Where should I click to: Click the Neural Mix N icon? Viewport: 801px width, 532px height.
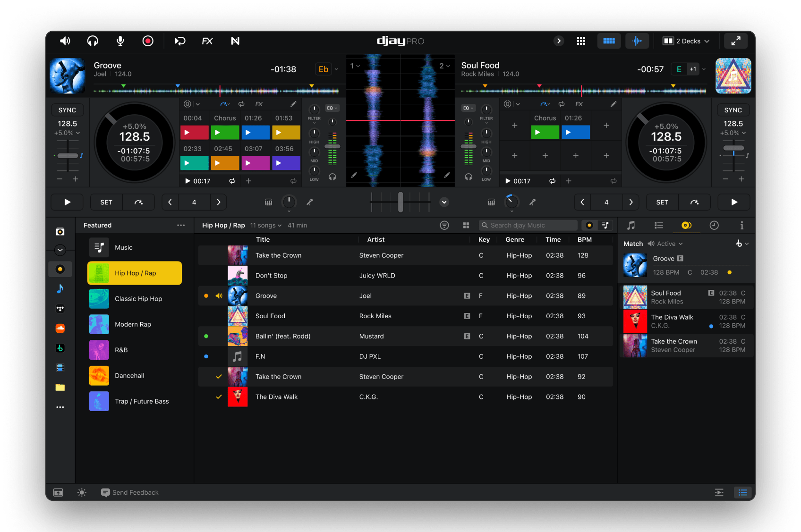tap(235, 41)
